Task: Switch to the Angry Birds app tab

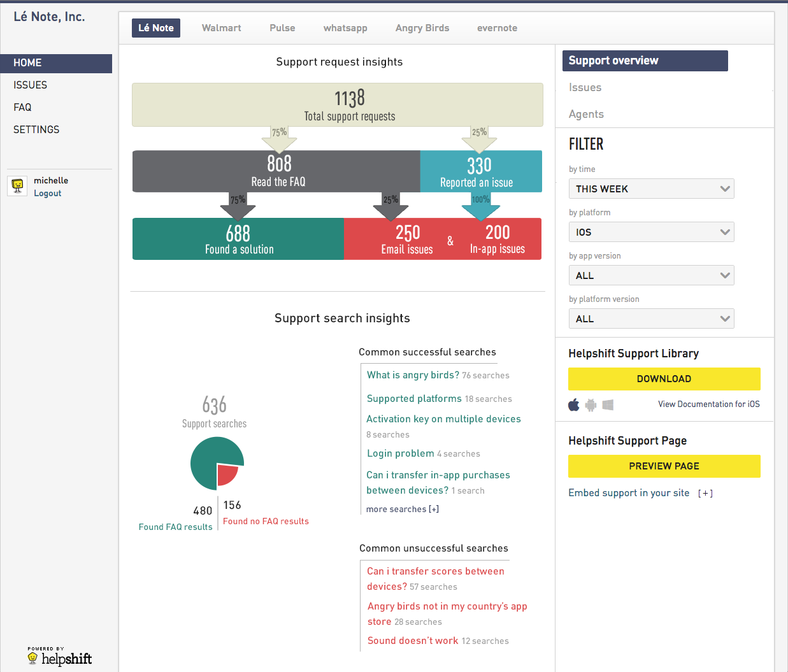Action: (x=422, y=28)
